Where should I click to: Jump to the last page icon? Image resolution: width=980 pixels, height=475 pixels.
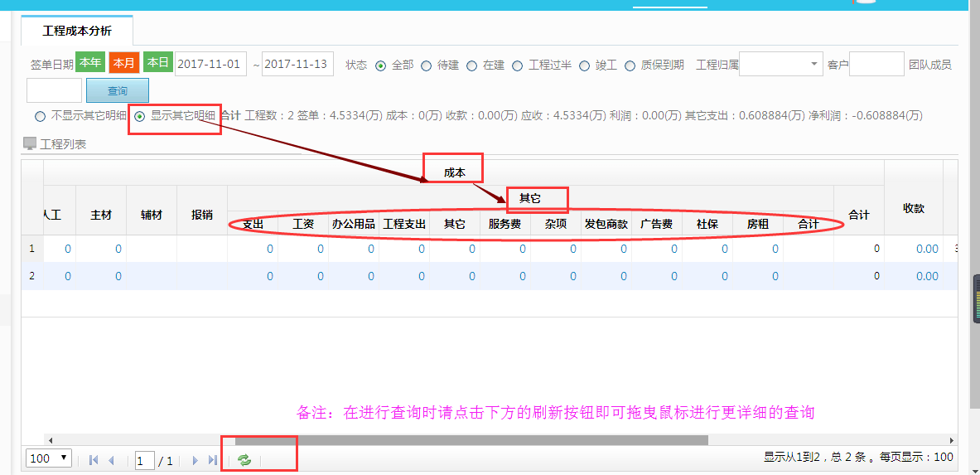tap(213, 460)
